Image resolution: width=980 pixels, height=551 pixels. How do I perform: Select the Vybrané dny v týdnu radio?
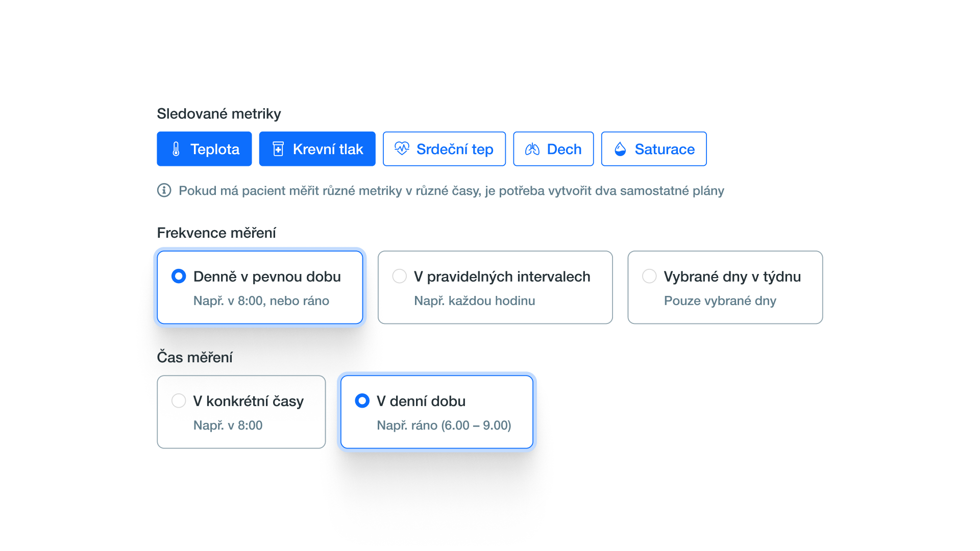tap(649, 276)
